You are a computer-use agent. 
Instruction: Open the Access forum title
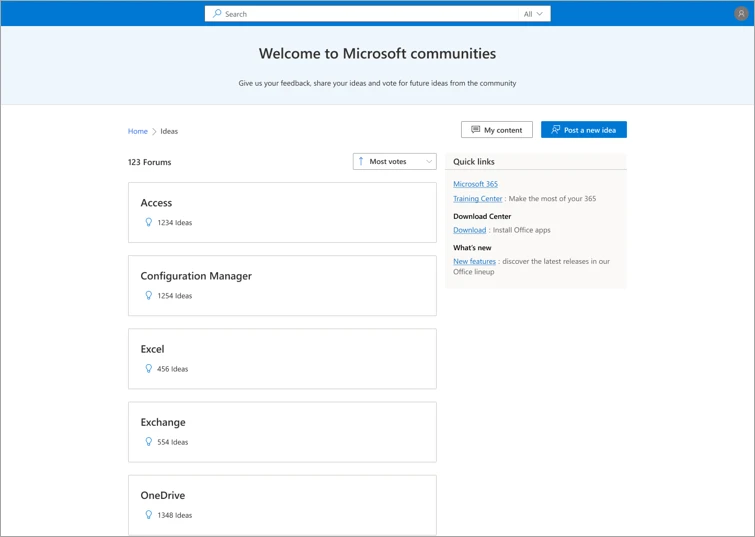click(156, 203)
